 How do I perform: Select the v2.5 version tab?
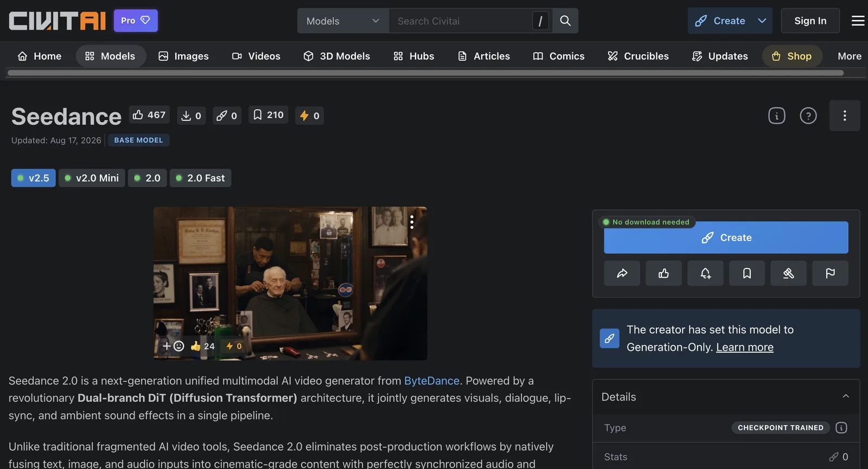tap(34, 178)
